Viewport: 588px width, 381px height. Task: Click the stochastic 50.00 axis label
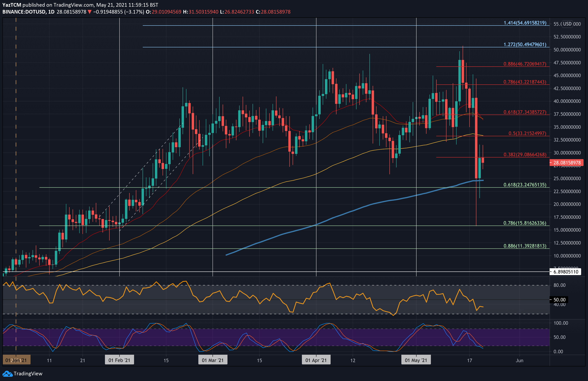click(559, 337)
